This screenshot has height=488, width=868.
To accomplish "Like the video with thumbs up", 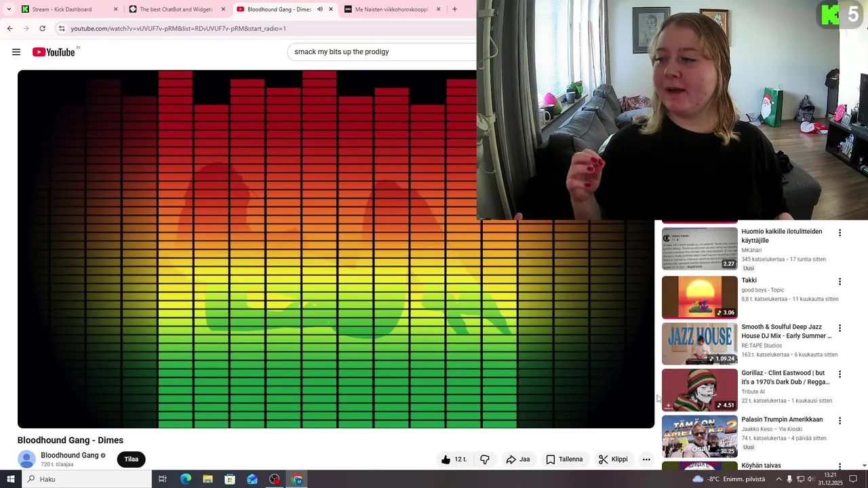I will pos(454,460).
